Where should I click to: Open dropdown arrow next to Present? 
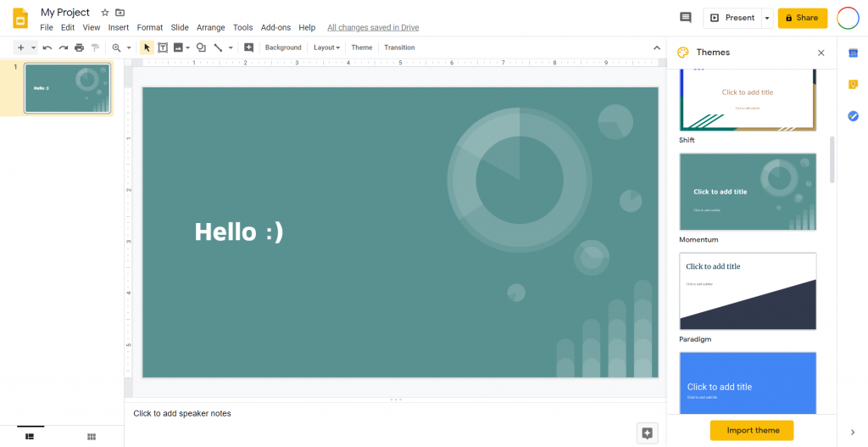(767, 18)
